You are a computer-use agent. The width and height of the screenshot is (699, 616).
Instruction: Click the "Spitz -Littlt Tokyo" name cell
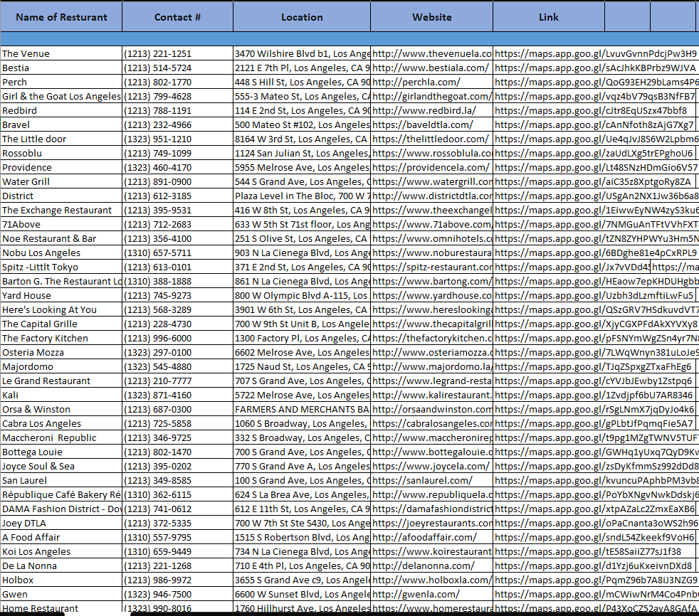pyautogui.click(x=61, y=267)
